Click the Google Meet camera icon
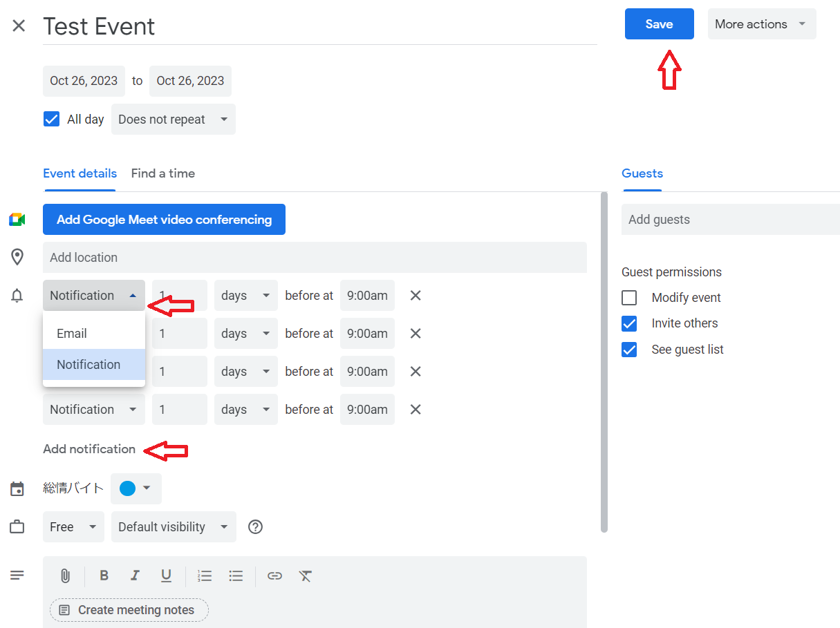 click(17, 220)
